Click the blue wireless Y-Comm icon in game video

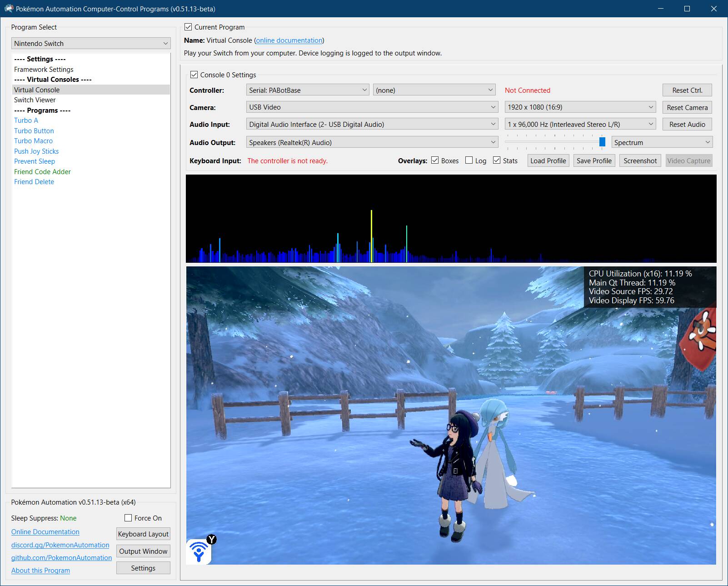[199, 551]
